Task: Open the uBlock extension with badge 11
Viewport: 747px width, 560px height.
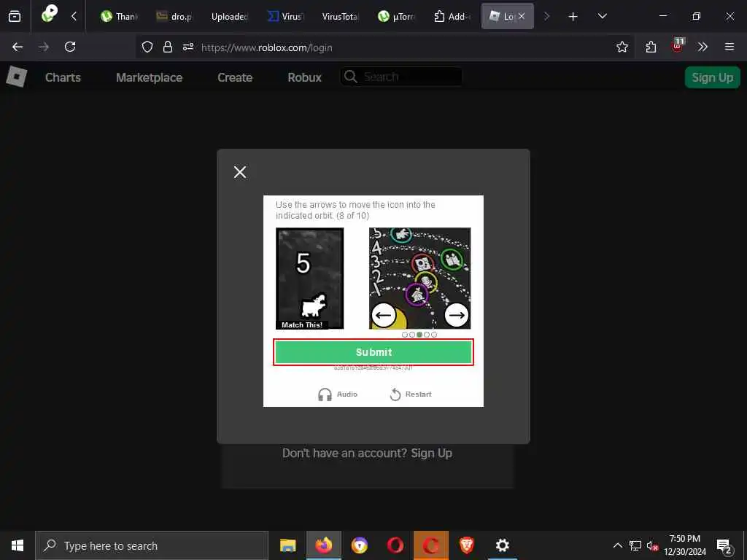Action: coord(677,46)
